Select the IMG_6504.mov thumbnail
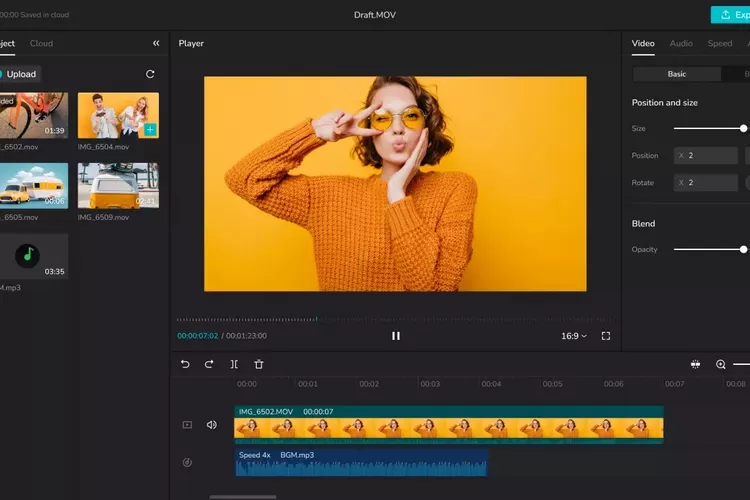This screenshot has width=750, height=500. point(118,115)
